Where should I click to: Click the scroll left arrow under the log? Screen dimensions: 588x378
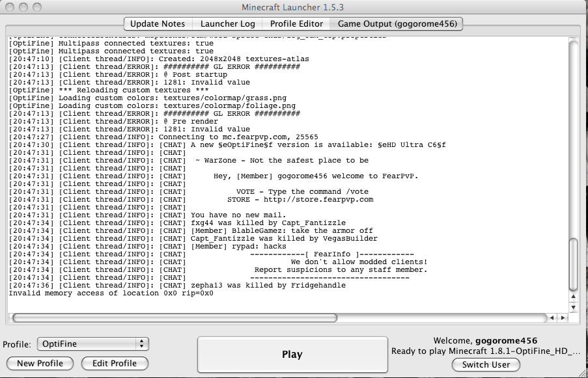(x=551, y=317)
